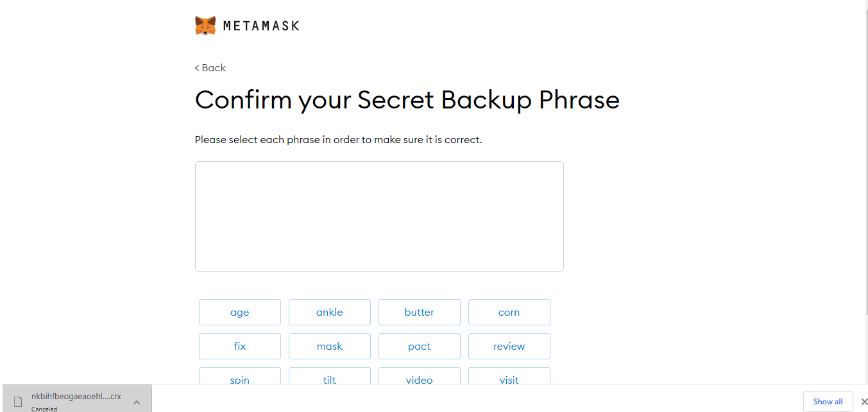This screenshot has height=412, width=868.
Task: Click the crx file icon in downloads bar
Action: coord(18,401)
